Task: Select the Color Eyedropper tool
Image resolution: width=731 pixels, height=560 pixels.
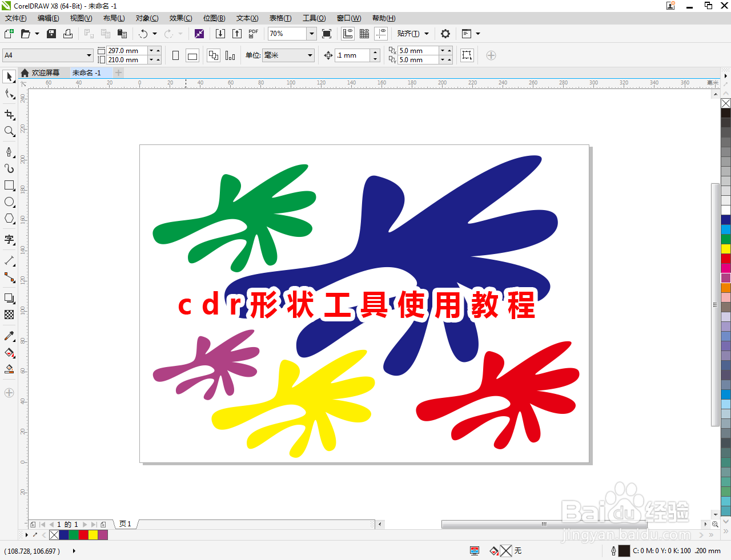Action: click(x=9, y=336)
